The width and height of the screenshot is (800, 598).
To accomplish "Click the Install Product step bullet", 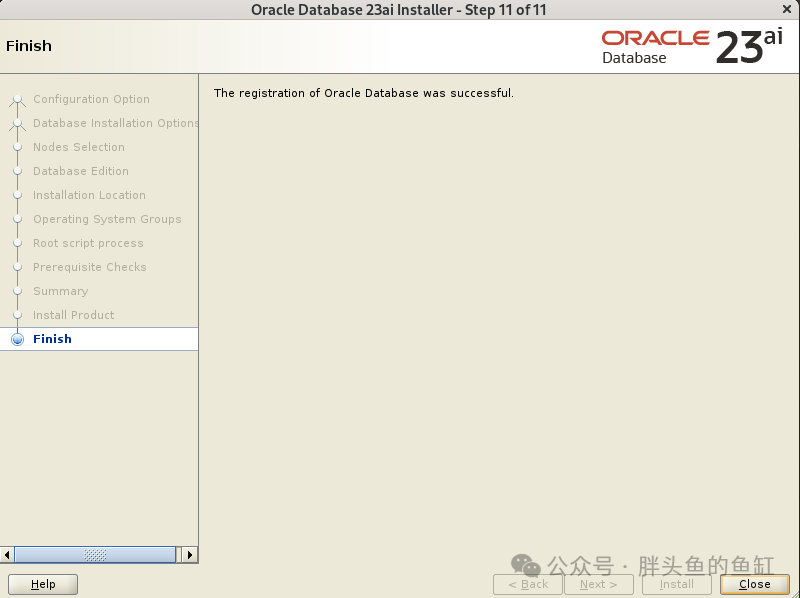I will [x=17, y=315].
